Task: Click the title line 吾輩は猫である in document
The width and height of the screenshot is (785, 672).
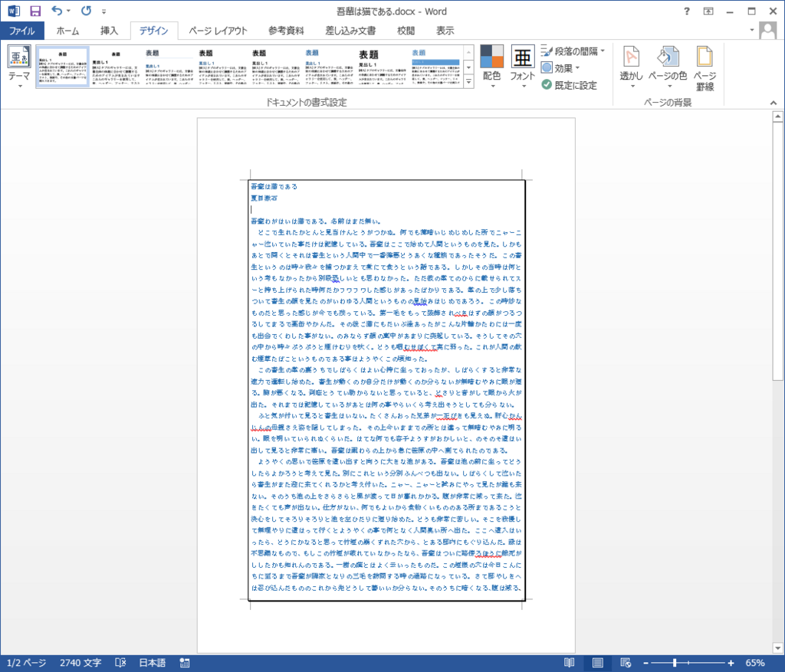Action: click(274, 187)
